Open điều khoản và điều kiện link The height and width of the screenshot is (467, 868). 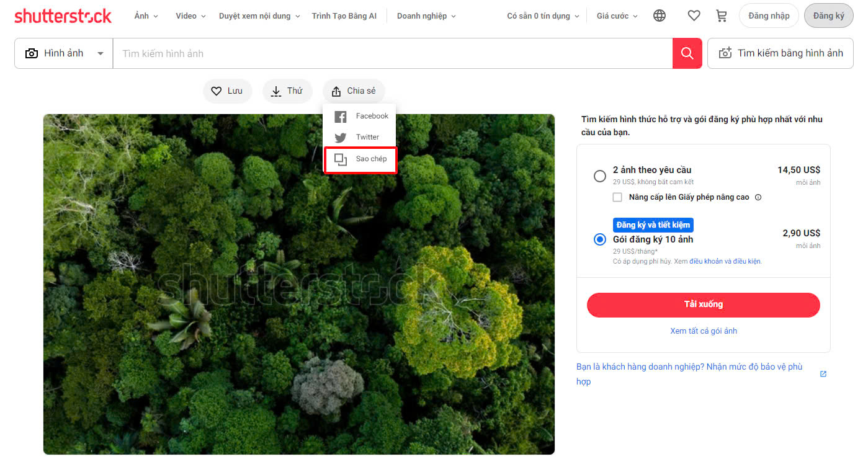(725, 262)
